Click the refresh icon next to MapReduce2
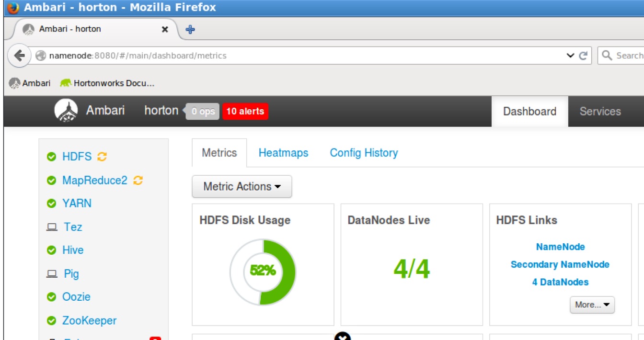Screen dimensions: 644x340 [137, 180]
